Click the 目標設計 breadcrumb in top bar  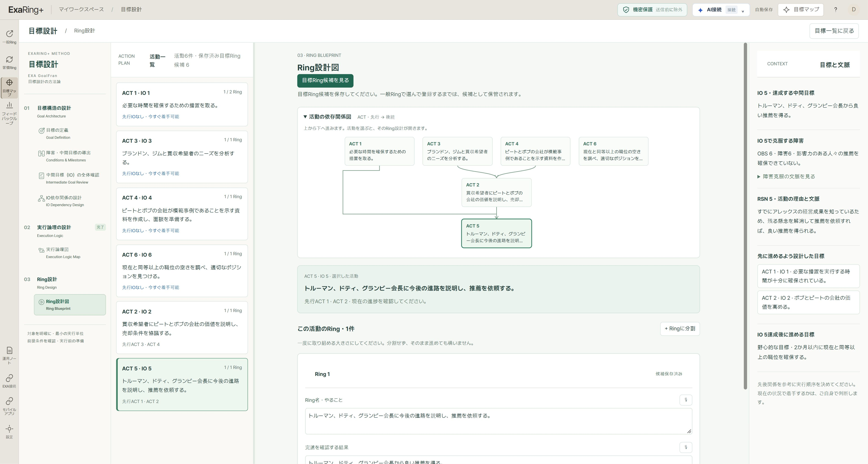tap(131, 9)
